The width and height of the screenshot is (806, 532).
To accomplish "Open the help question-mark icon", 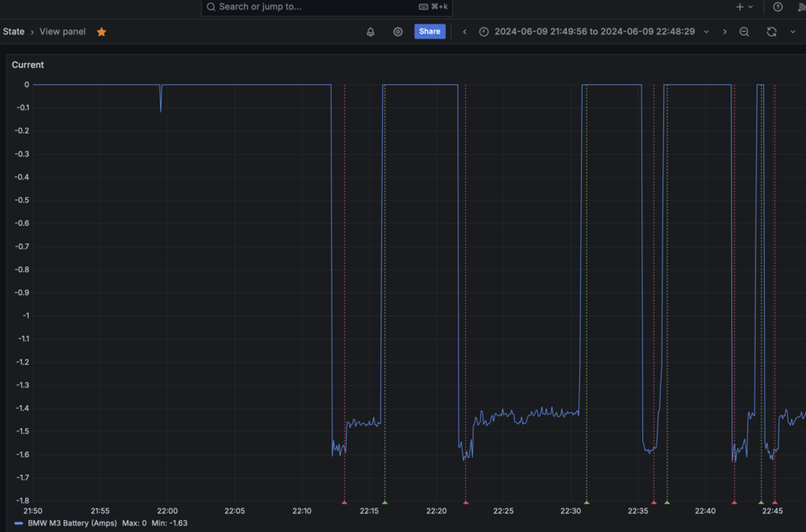I will click(x=777, y=7).
